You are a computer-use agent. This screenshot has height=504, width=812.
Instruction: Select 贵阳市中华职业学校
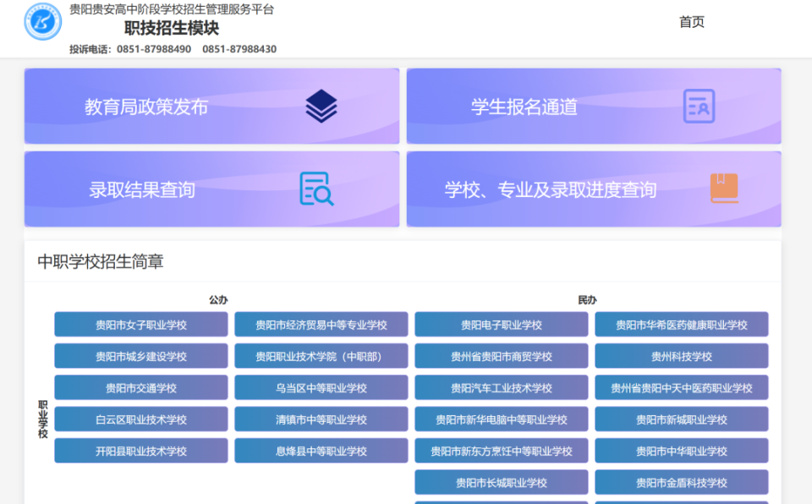point(682,452)
